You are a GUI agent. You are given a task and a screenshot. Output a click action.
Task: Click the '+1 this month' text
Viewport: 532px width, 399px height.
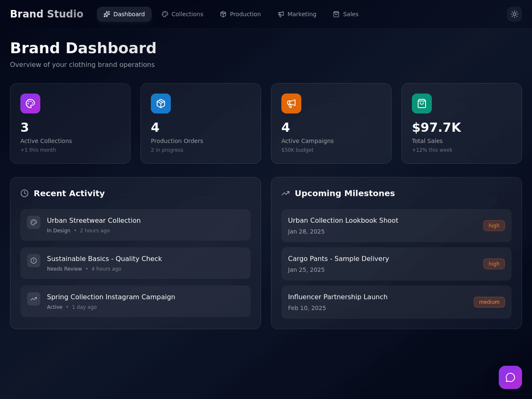(x=38, y=150)
